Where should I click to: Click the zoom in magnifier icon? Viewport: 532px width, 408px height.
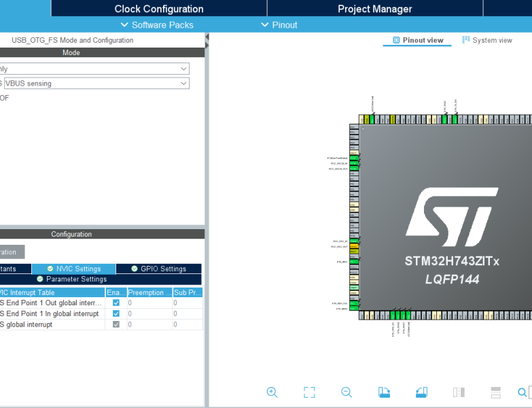pyautogui.click(x=272, y=392)
